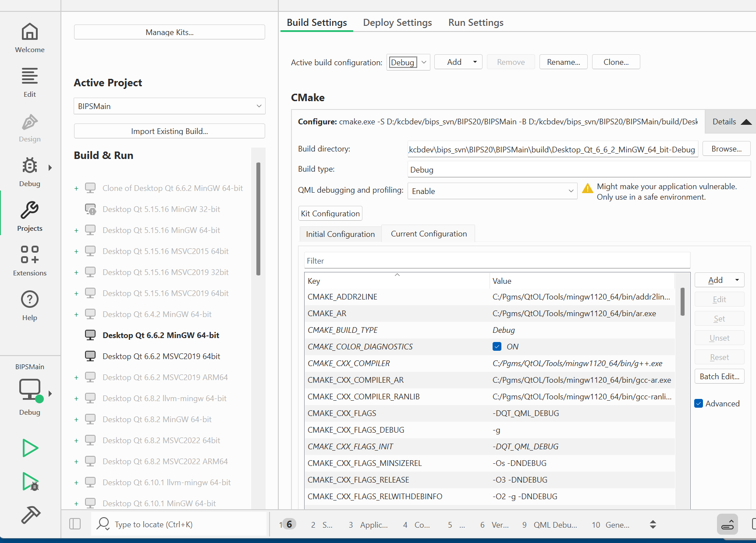Open the Welcome mode
This screenshot has height=543, width=756.
tap(30, 38)
